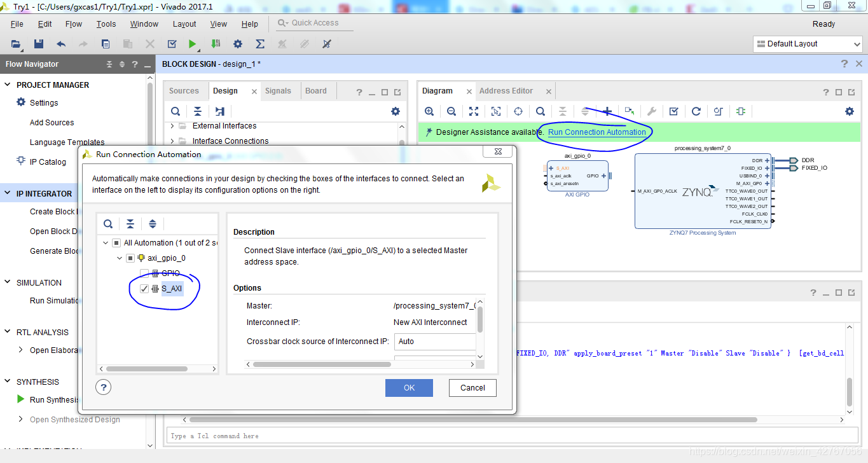Image resolution: width=868 pixels, height=463 pixels.
Task: Select the ZYNQ7 Processing System block
Action: [x=703, y=191]
